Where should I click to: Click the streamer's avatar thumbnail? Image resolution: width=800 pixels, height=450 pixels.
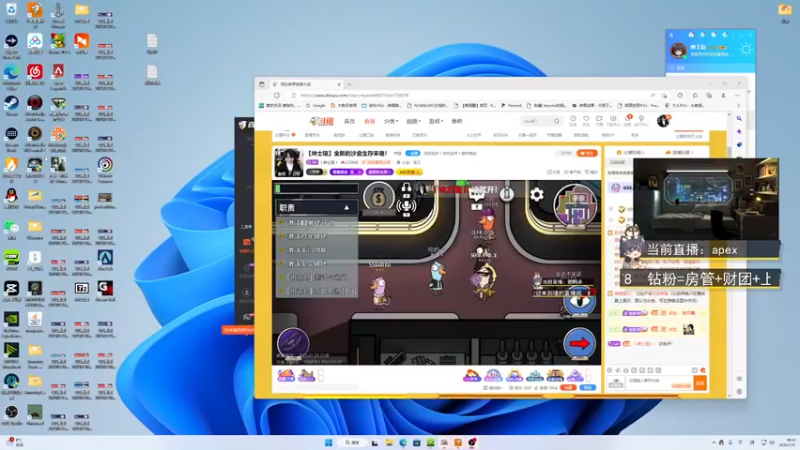(288, 162)
